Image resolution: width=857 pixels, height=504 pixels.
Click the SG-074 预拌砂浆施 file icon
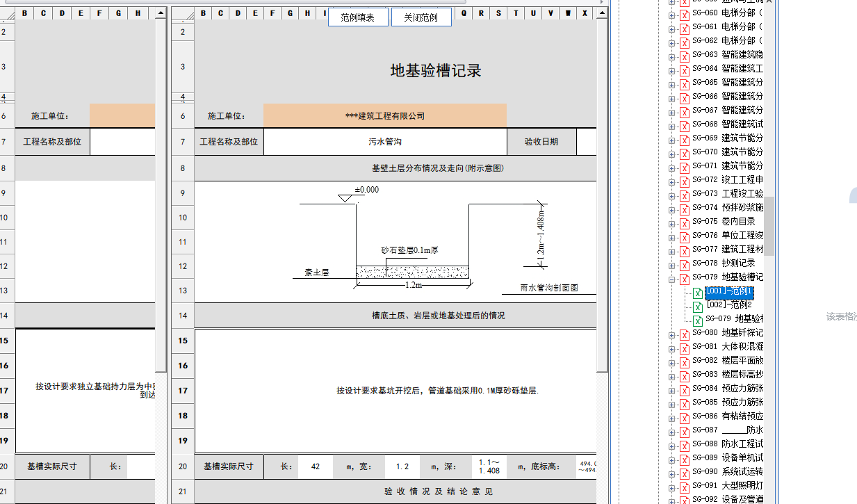(x=684, y=209)
